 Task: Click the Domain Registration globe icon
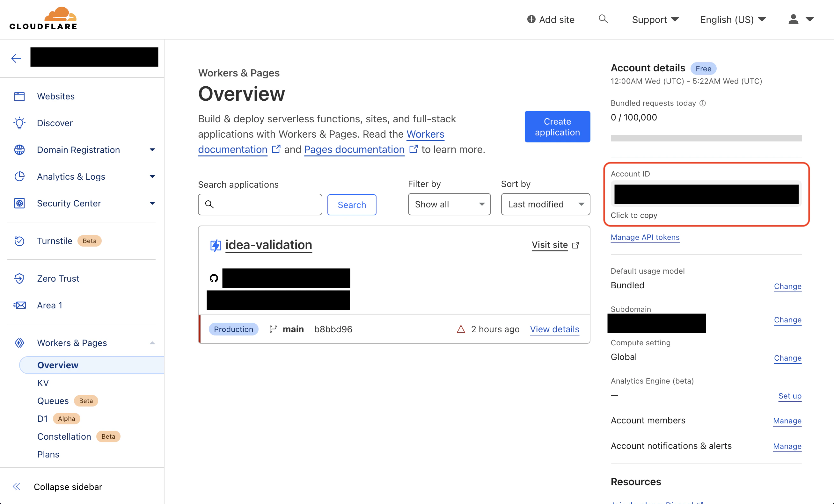(19, 150)
